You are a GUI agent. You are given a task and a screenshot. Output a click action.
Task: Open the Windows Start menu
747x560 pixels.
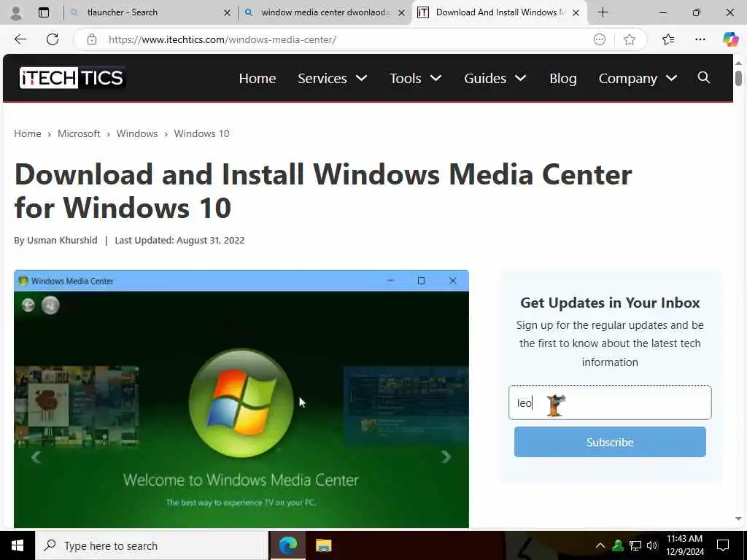18,545
